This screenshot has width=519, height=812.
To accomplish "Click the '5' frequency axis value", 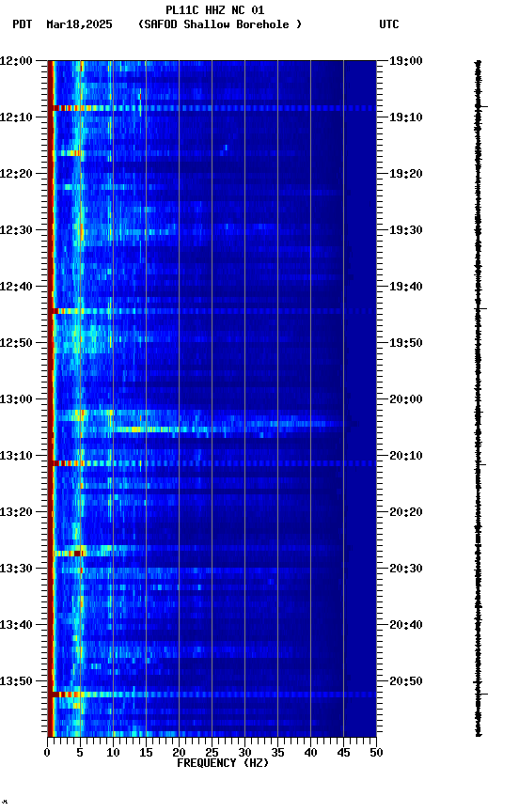I will coord(80,753).
